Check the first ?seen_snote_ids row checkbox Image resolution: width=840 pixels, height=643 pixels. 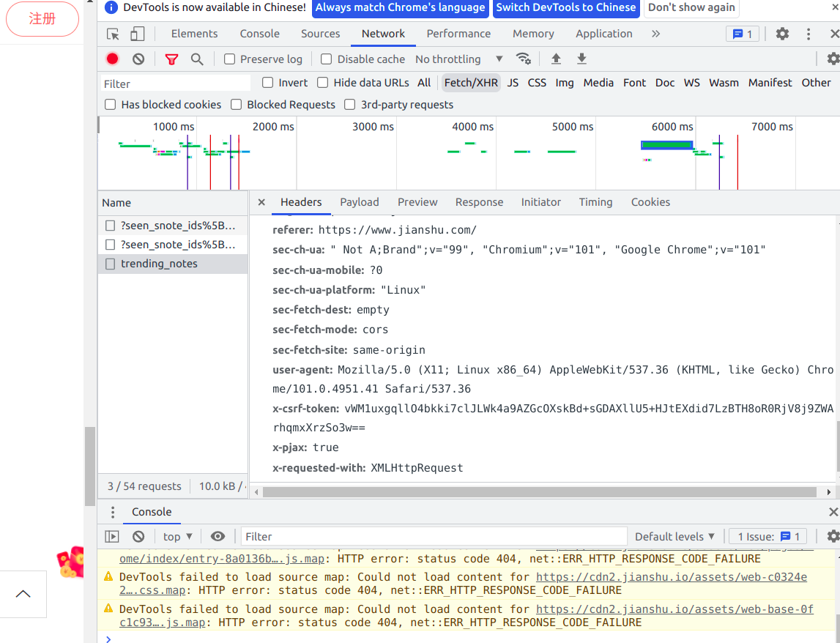(x=111, y=226)
